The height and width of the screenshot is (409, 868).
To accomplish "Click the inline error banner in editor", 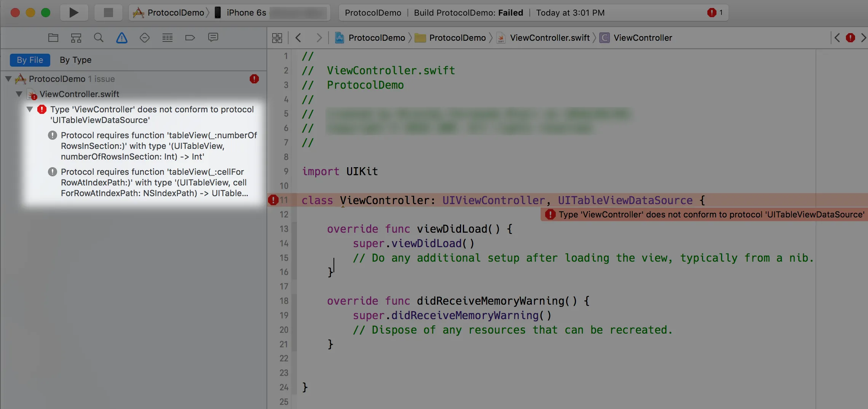I will point(704,214).
